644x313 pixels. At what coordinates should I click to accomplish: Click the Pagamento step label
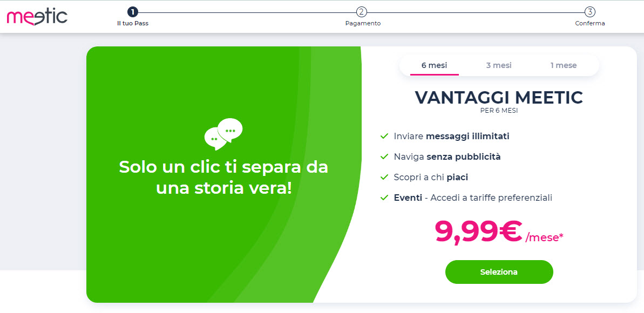[363, 23]
